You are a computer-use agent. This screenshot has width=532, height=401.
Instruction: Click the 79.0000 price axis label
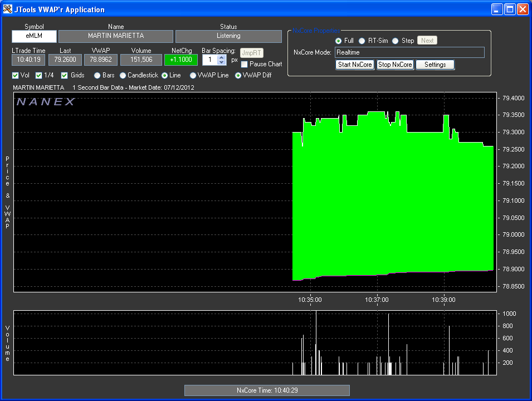(514, 235)
